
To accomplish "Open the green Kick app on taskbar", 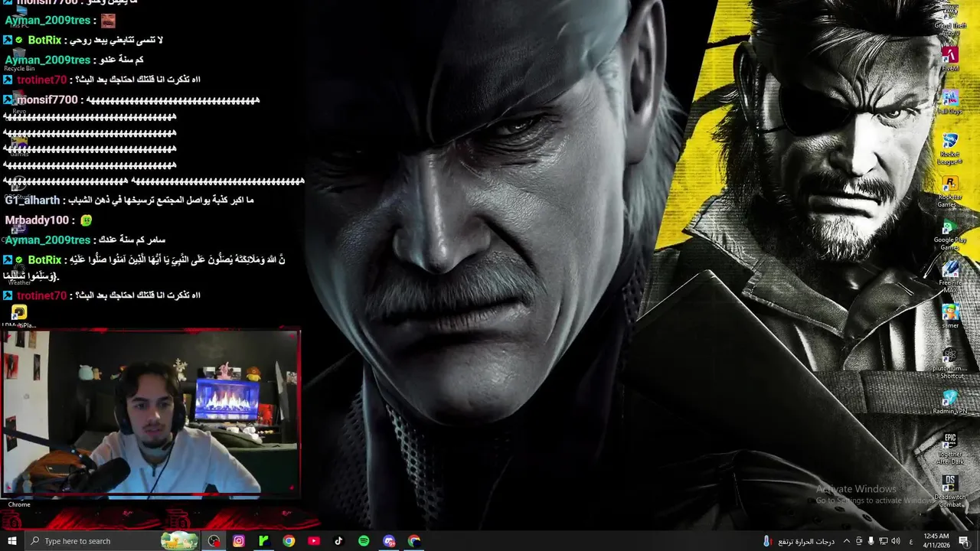I will pyautogui.click(x=263, y=541).
